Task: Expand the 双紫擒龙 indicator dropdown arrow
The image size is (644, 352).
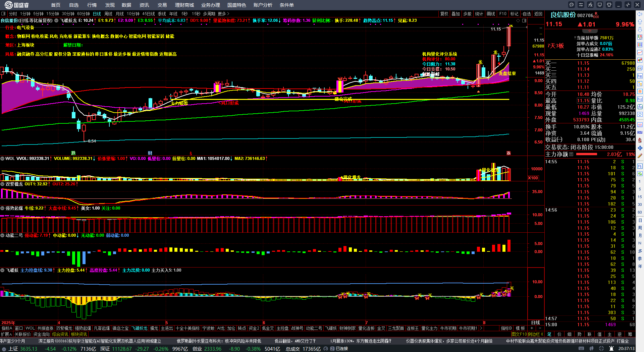Action: pyautogui.click(x=2, y=184)
